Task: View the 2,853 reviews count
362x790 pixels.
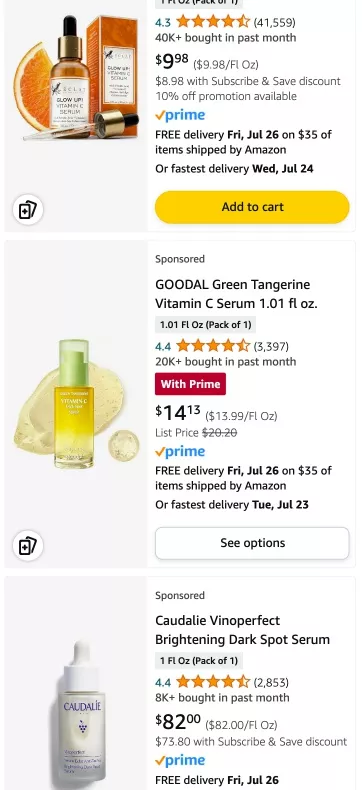Action: pyautogui.click(x=271, y=682)
